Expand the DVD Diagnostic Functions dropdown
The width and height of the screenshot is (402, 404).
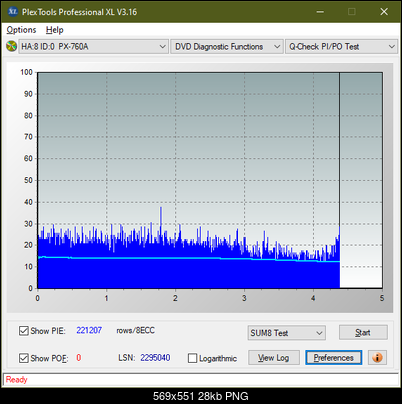[x=227, y=47]
